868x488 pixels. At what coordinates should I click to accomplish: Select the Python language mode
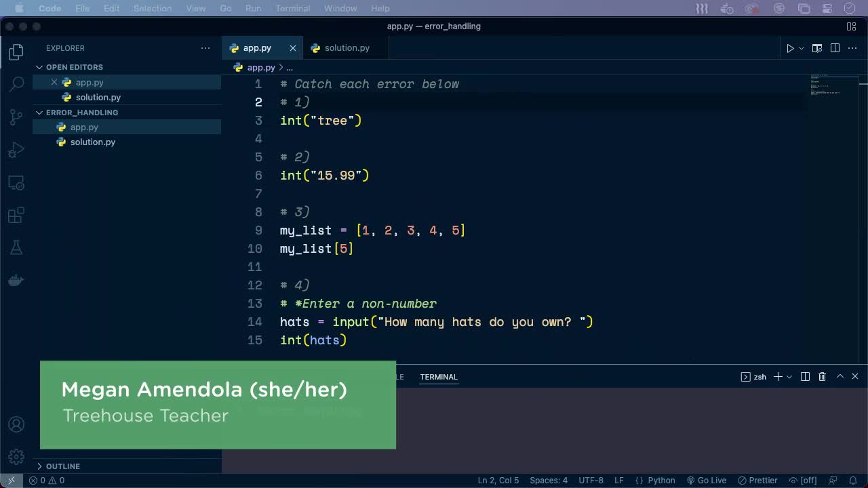[660, 480]
